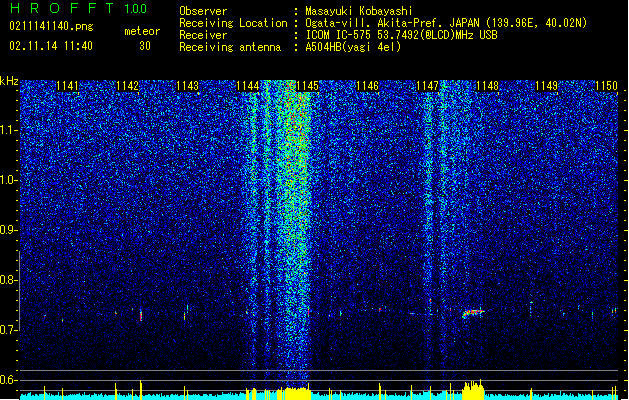
Task: Select the file name 0211141140.png
Action: tap(51, 26)
